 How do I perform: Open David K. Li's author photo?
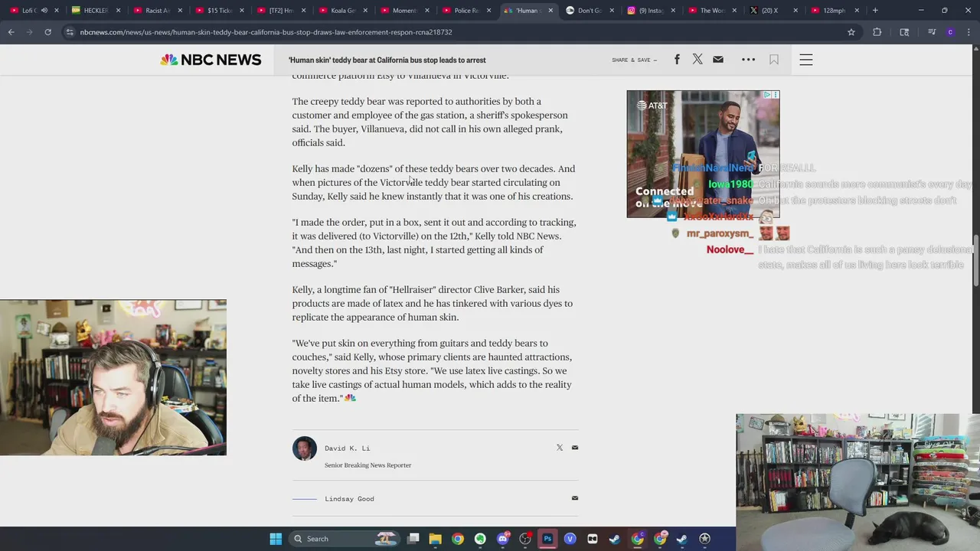tap(304, 448)
